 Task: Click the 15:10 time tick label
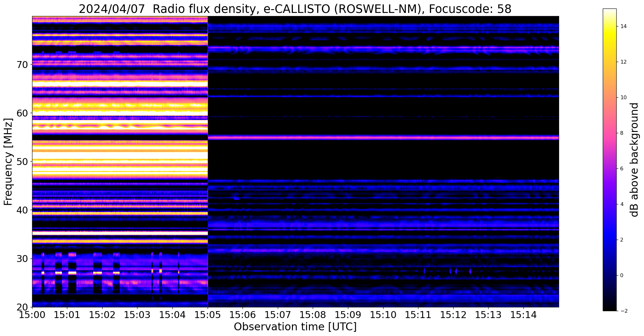[x=383, y=314]
